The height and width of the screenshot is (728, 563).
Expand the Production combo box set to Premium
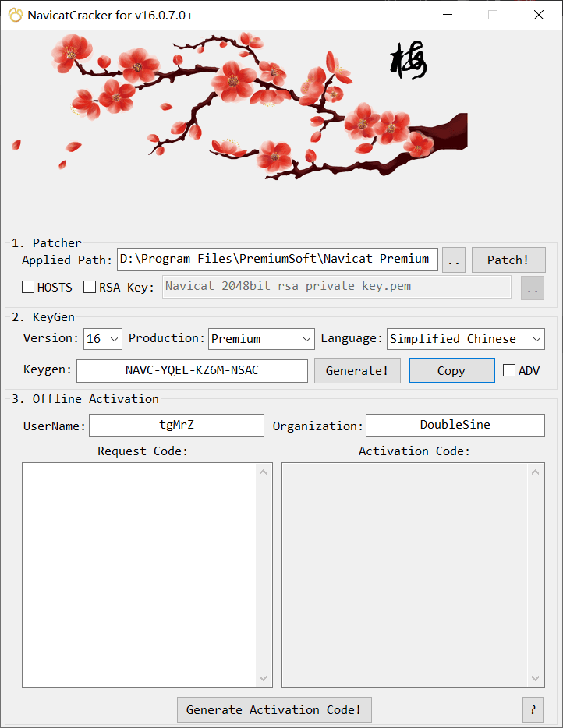click(261, 339)
